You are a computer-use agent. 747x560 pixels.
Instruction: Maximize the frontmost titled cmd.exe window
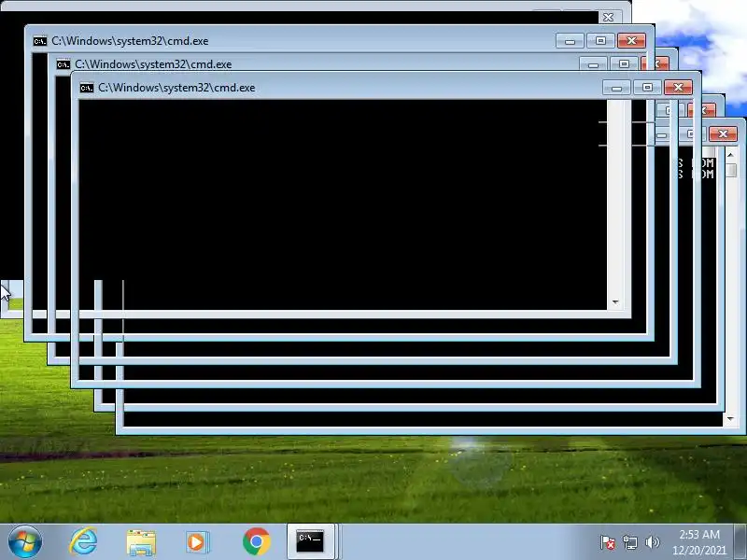[x=647, y=87]
